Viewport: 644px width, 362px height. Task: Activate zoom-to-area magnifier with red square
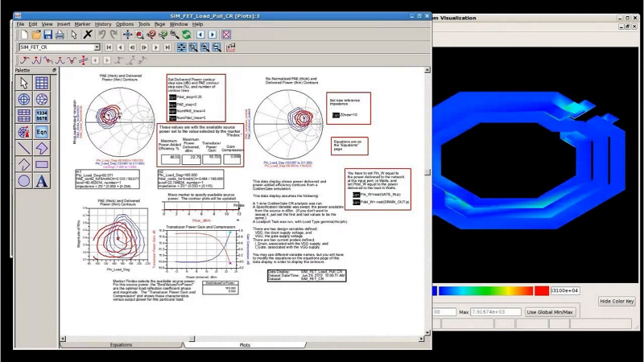pos(139,35)
